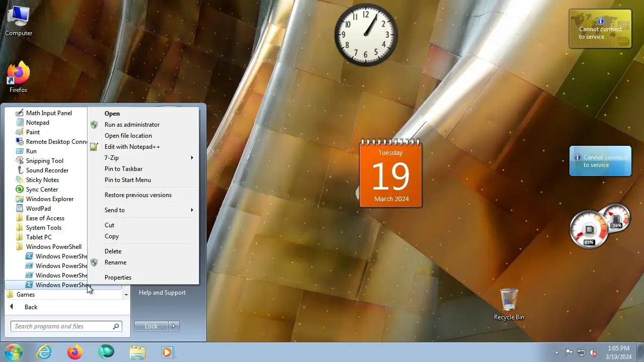Expand the 7-Zip submenu

(x=144, y=158)
